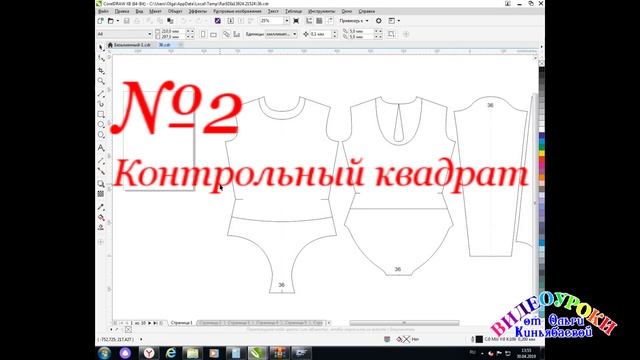Expand the Open button dropdown arrow
Image resolution: width=640 pixels, height=360 pixels.
click(118, 20)
